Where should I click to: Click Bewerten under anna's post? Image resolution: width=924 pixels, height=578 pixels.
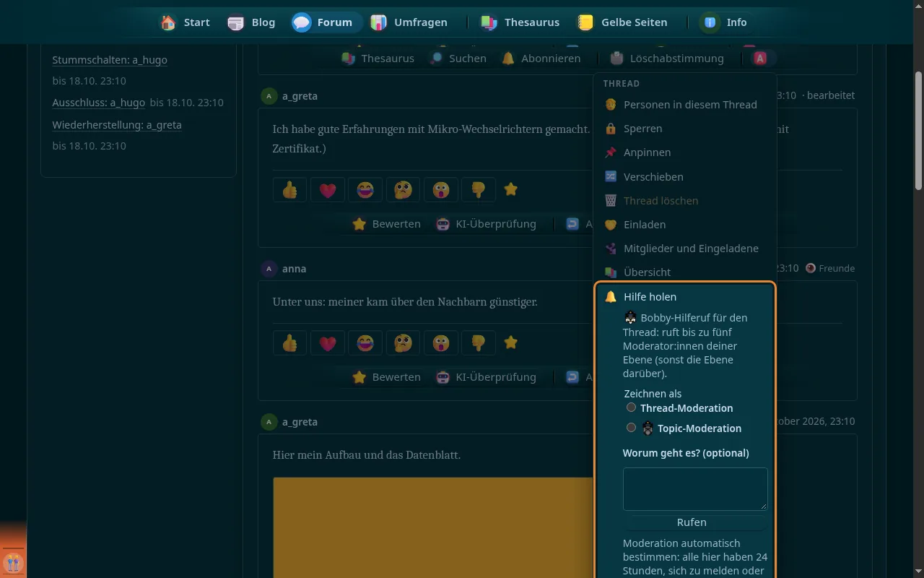[386, 377]
